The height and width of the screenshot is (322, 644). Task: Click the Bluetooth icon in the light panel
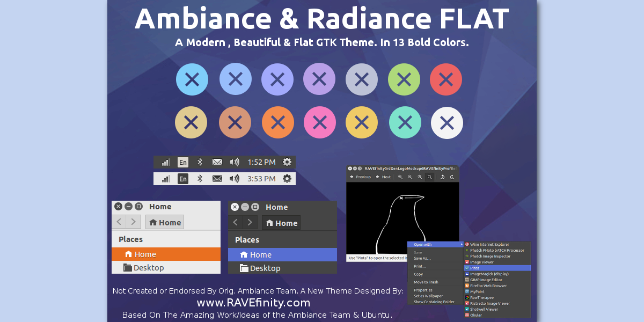[x=200, y=179]
